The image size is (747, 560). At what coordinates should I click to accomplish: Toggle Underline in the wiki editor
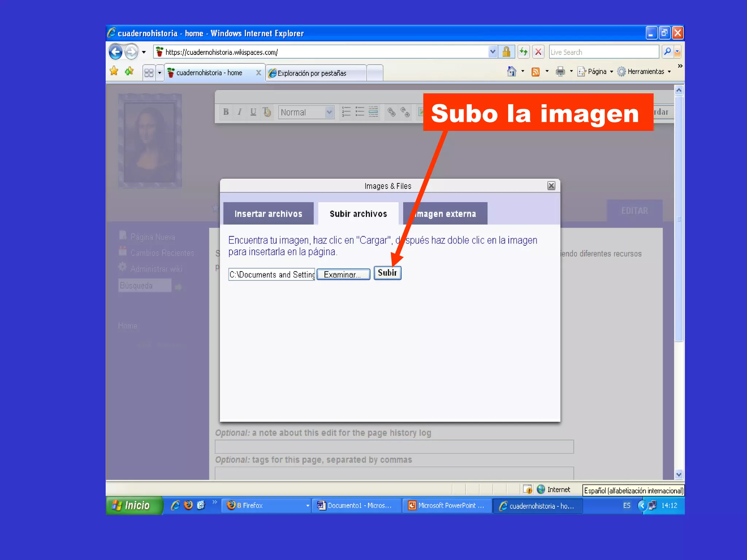pyautogui.click(x=253, y=112)
